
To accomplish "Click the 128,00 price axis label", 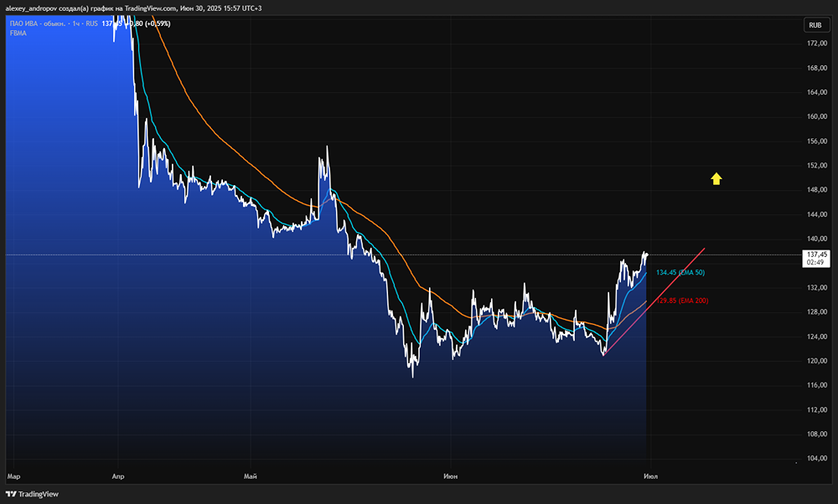I will (816, 311).
